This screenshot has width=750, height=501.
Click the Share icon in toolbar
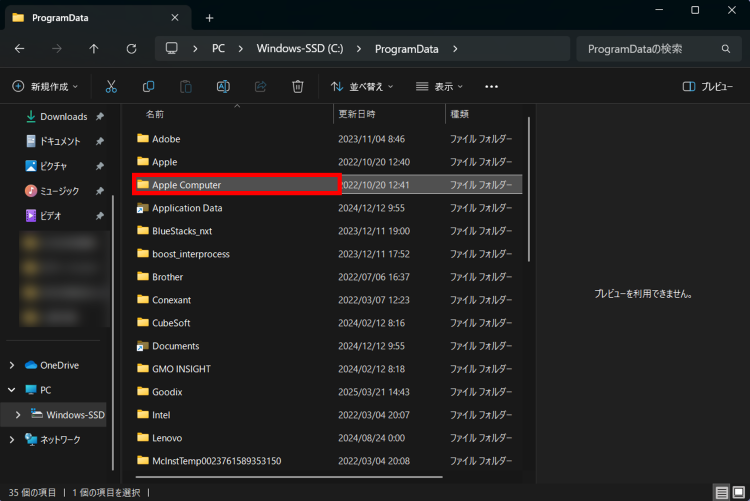(x=260, y=87)
